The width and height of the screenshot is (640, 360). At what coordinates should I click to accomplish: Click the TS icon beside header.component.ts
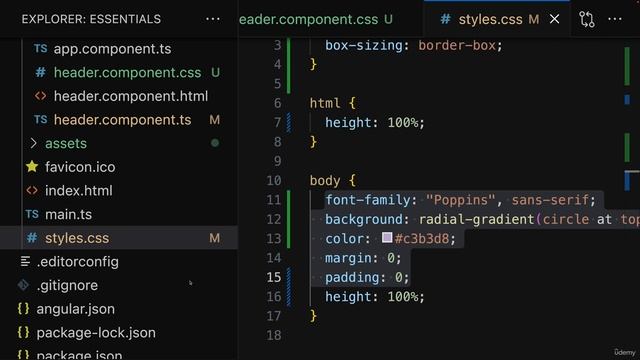pyautogui.click(x=40, y=120)
